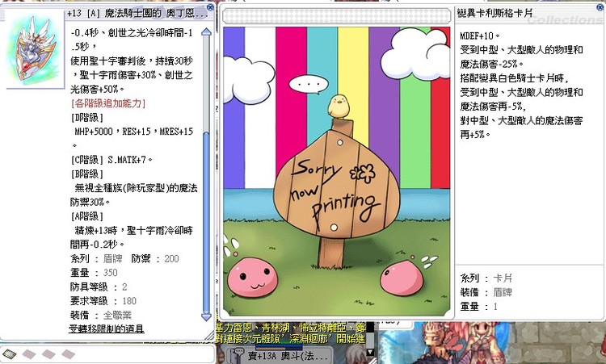Viewport: 606px width, 364px height.
Task: Click the line [C階級] S.MATK+7。
Action: (112, 160)
